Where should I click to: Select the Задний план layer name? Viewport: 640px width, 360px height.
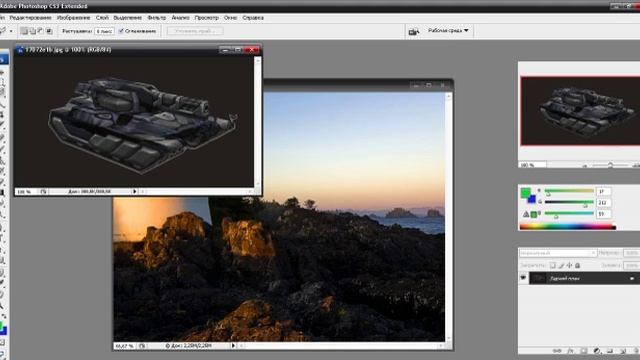[564, 278]
